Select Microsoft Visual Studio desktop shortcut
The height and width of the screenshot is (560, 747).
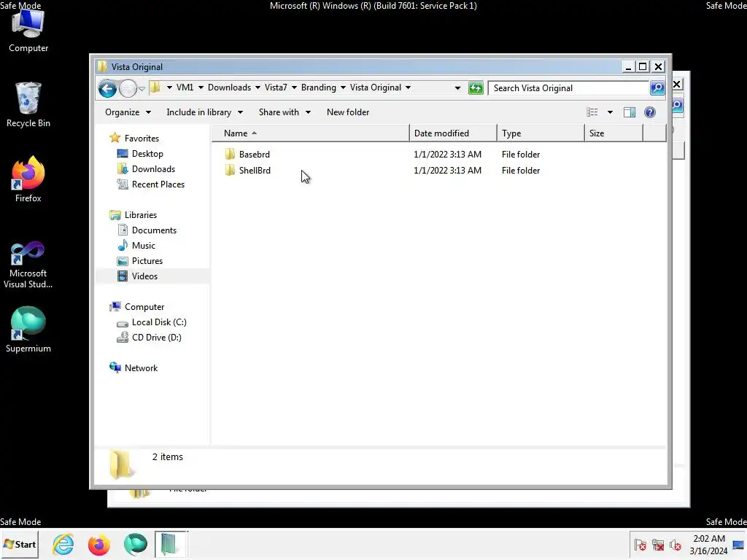pyautogui.click(x=28, y=265)
